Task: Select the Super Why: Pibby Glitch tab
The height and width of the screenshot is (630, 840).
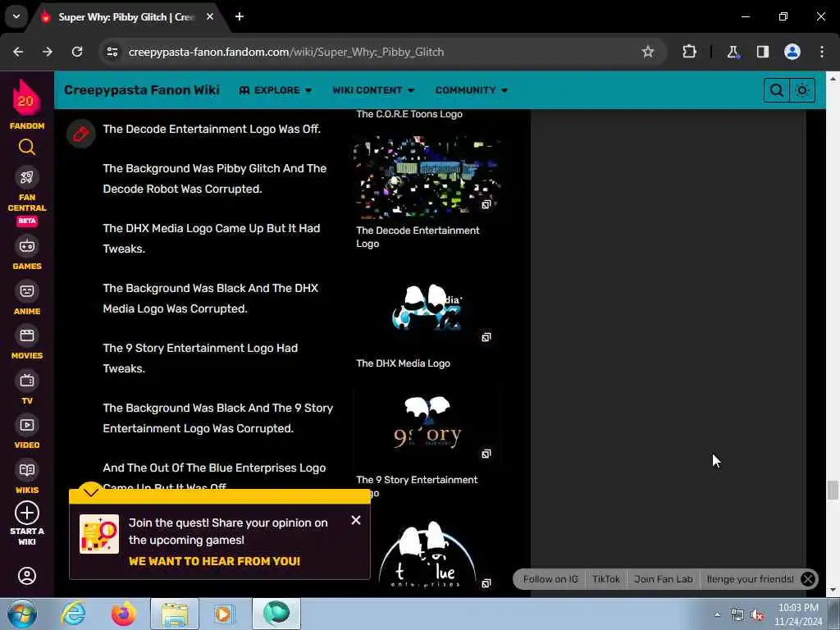Action: click(126, 17)
